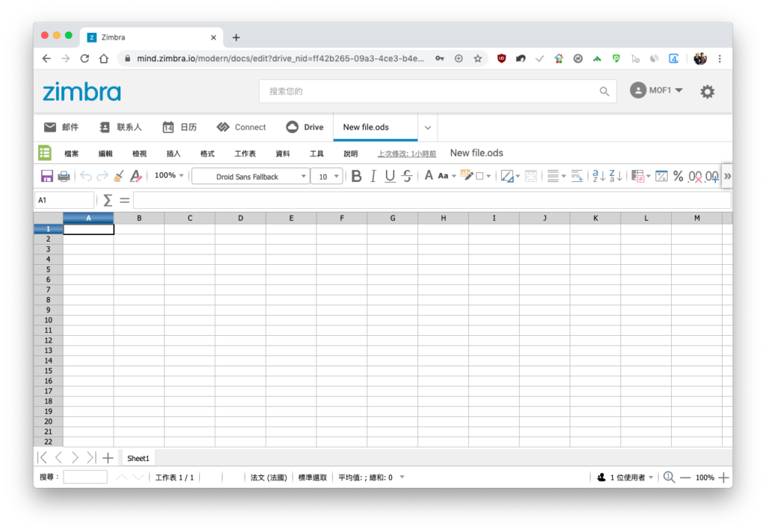766x532 pixels.
Task: Go to the 联系人 contacts tab
Action: click(120, 127)
